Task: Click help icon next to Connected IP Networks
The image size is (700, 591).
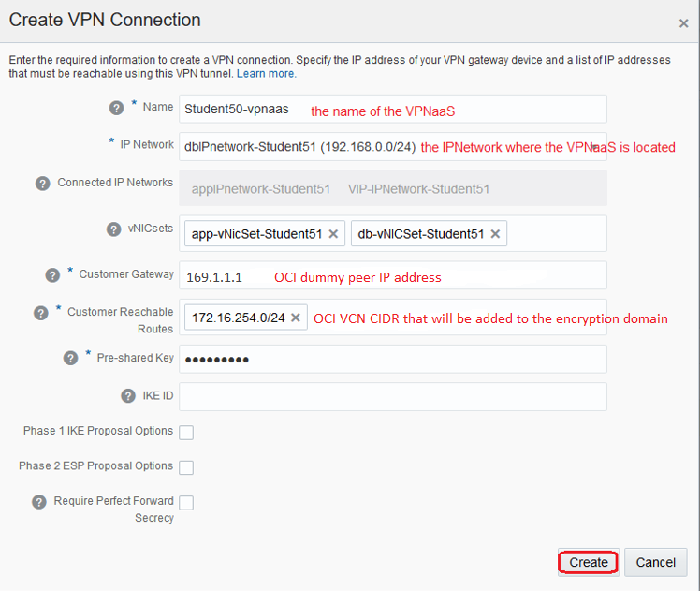Action: pyautogui.click(x=43, y=184)
